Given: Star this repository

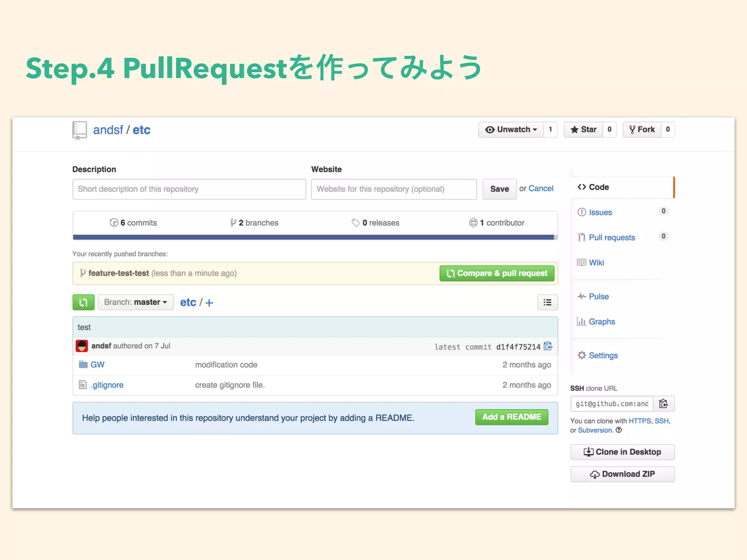Looking at the screenshot, I should (x=583, y=129).
